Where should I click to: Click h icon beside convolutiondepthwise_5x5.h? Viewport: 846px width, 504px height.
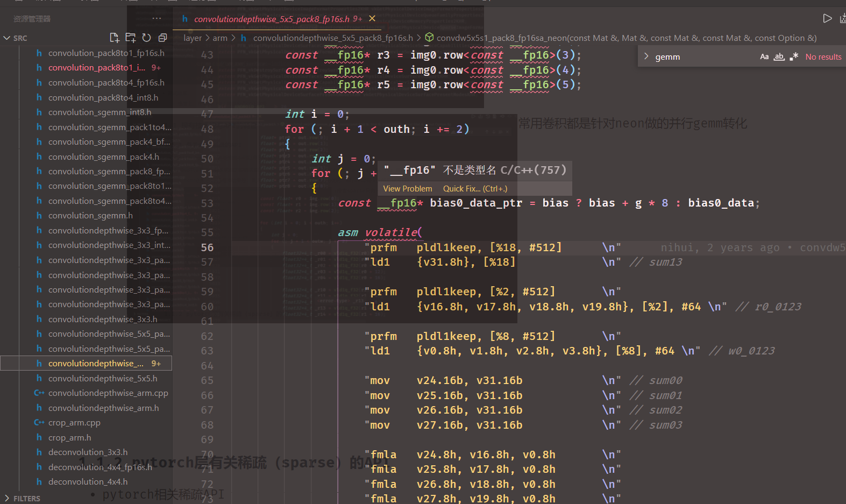click(x=39, y=378)
